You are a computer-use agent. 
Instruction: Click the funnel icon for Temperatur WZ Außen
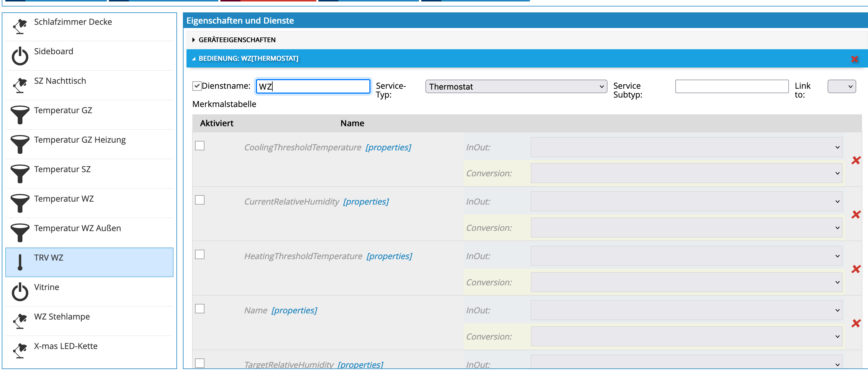(20, 233)
